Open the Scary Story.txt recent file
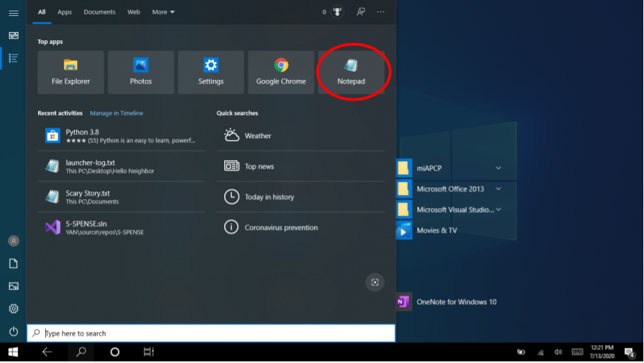This screenshot has width=644, height=363. [121, 196]
